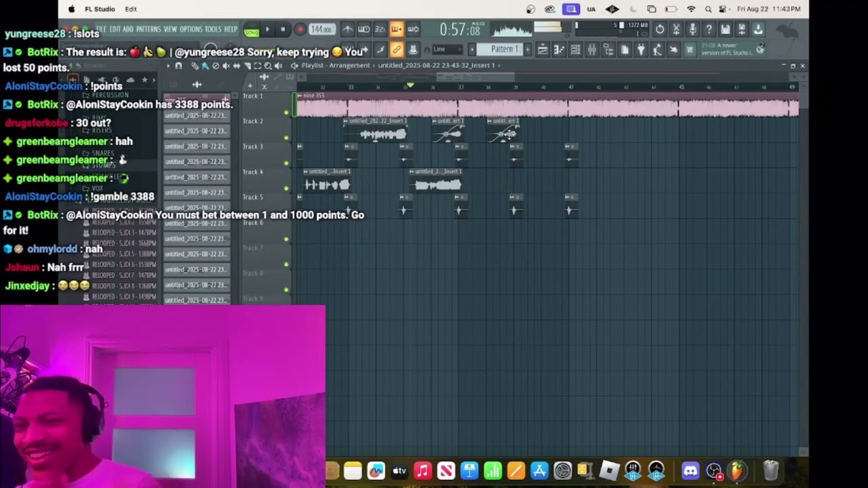868x488 pixels.
Task: Toggle the highlighted orange overdub/blend recording button
Action: [x=397, y=29]
